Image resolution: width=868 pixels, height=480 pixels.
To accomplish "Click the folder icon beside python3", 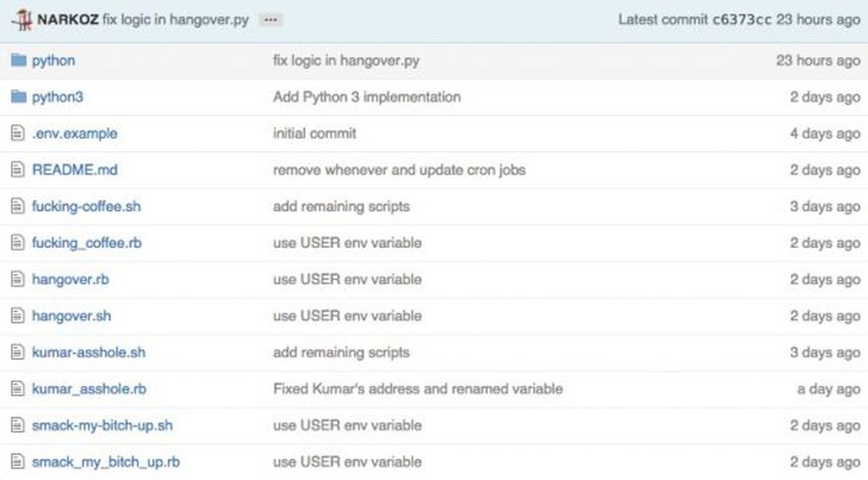I will click(17, 96).
